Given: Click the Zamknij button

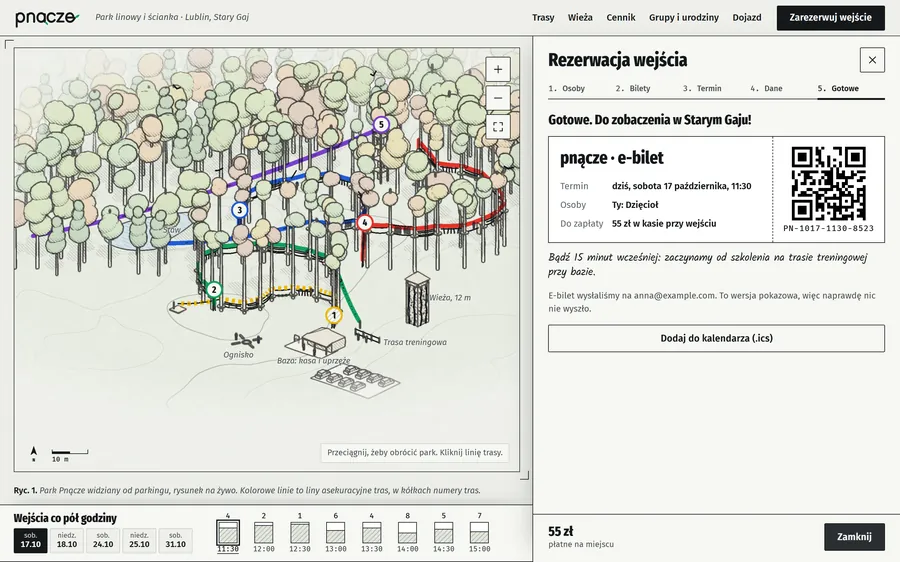Looking at the screenshot, I should click(854, 537).
